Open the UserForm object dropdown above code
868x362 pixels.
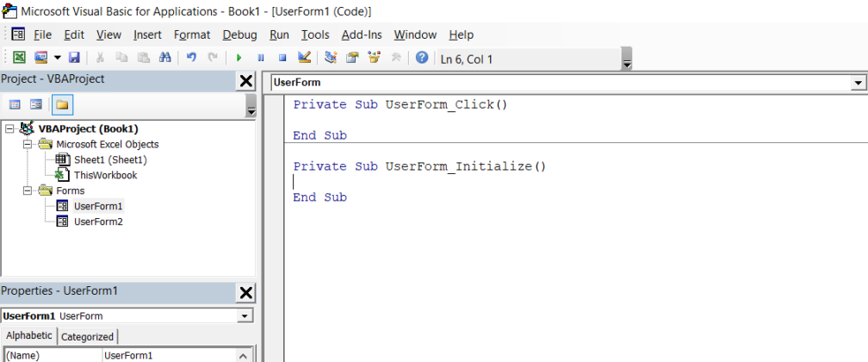[x=858, y=83]
